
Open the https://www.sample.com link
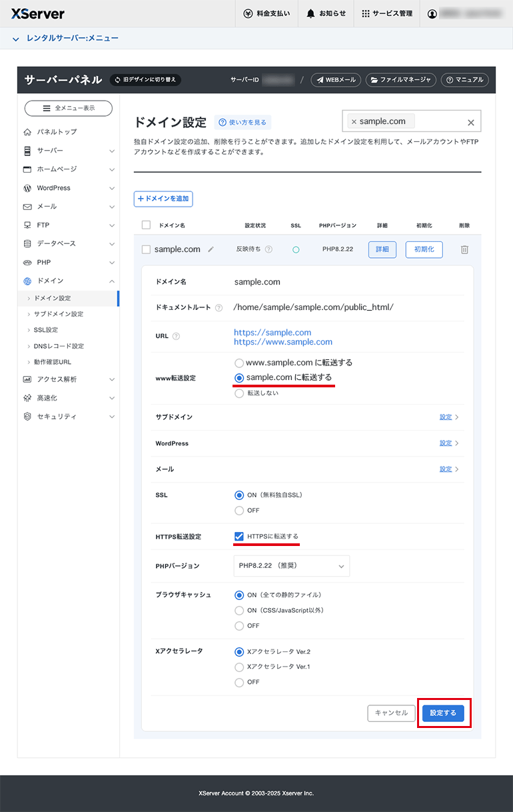click(x=283, y=342)
